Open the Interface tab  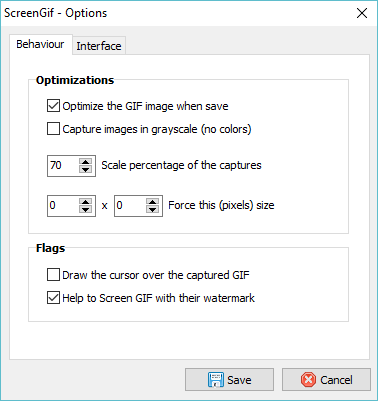[99, 46]
